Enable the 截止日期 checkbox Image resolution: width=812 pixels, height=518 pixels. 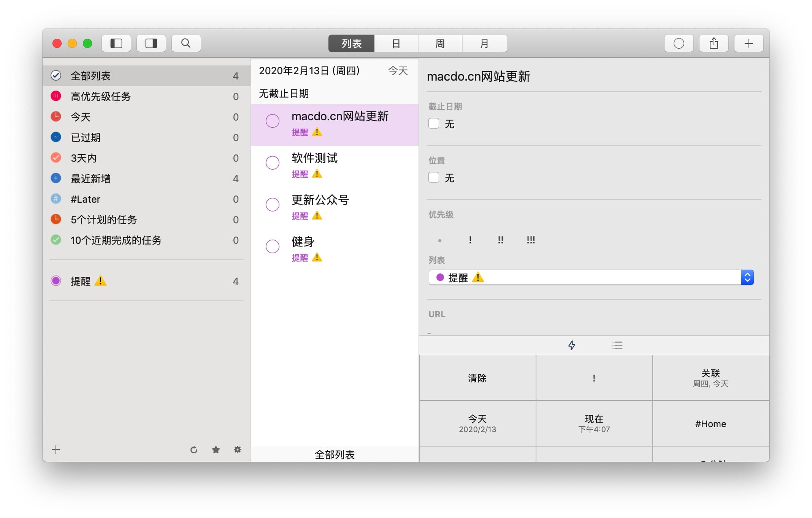434,124
